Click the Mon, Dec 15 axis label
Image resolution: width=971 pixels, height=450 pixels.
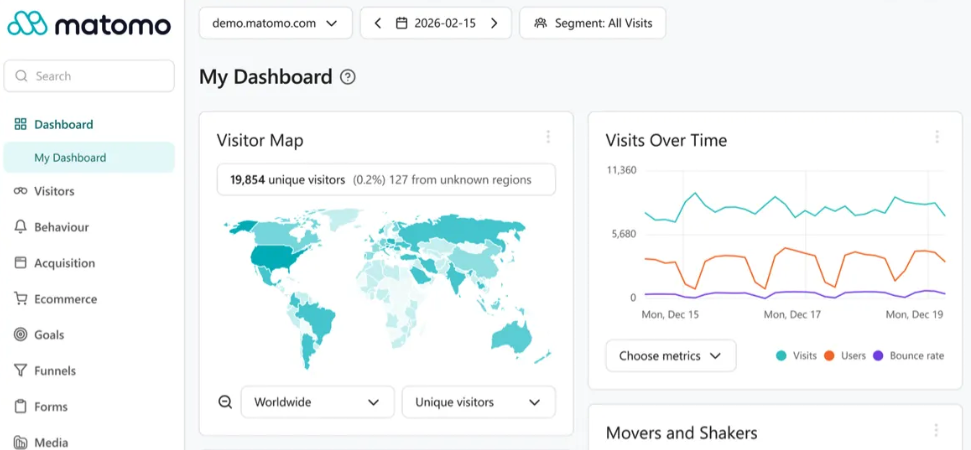670,314
